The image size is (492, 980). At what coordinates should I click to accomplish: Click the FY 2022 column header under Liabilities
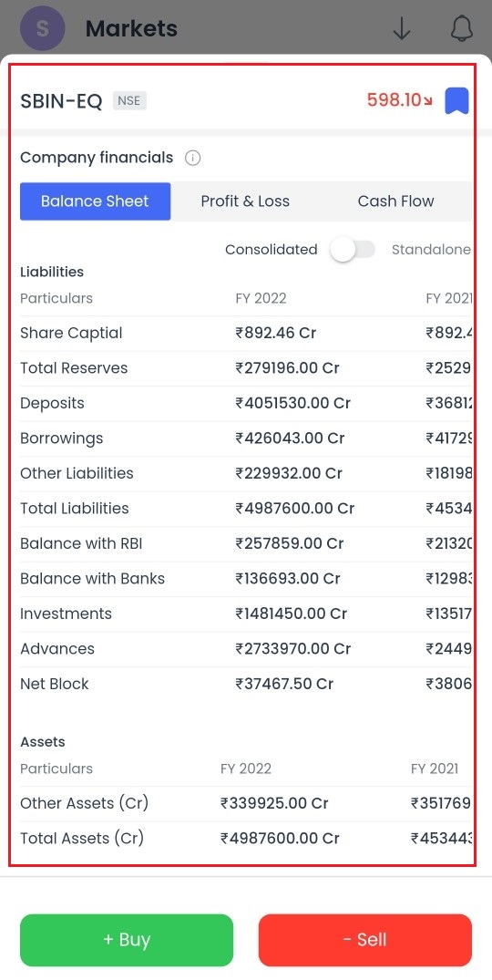(261, 298)
